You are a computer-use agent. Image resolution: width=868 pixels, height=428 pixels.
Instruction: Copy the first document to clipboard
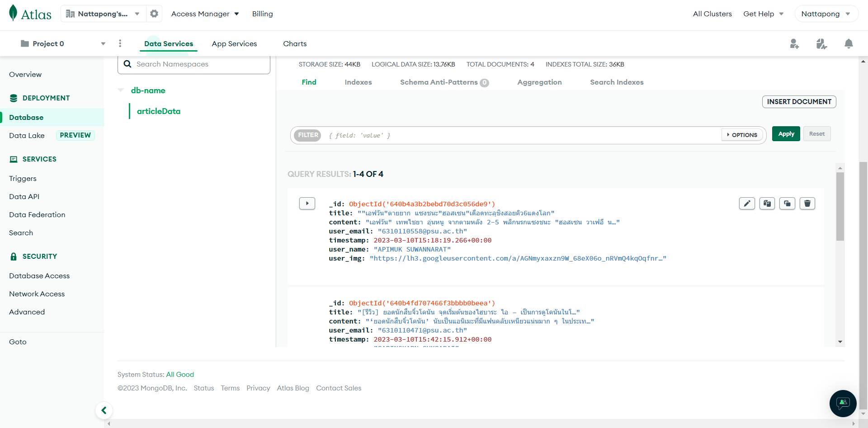(767, 204)
